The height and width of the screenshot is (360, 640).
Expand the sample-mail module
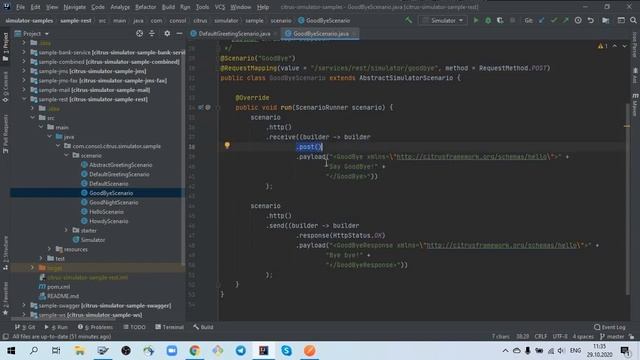coord(24,90)
